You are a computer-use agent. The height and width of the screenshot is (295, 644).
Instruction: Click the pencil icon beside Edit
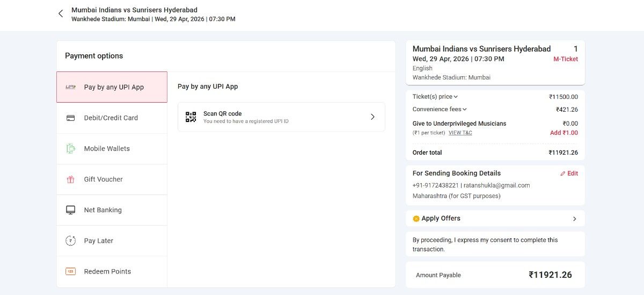[x=562, y=174]
